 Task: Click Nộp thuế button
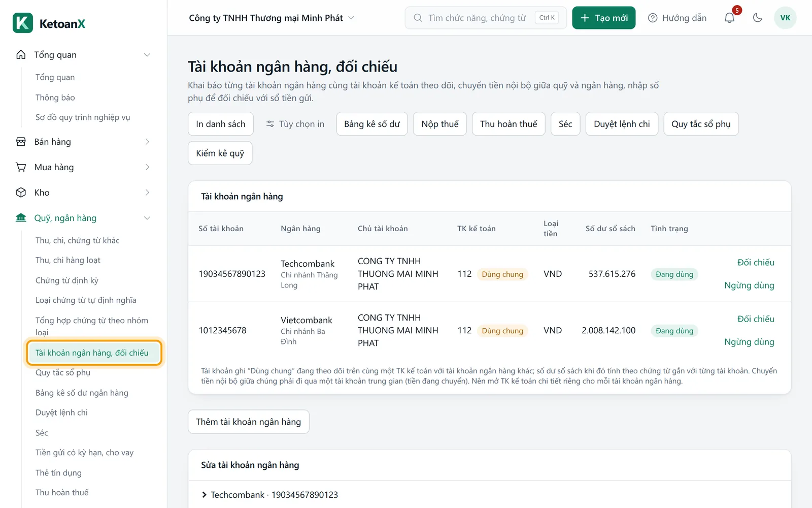tap(440, 124)
